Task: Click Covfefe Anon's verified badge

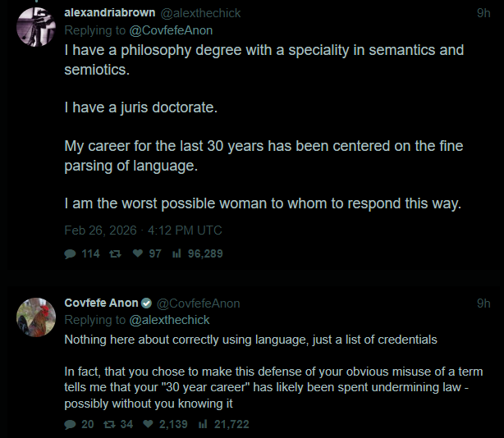Action: point(147,303)
